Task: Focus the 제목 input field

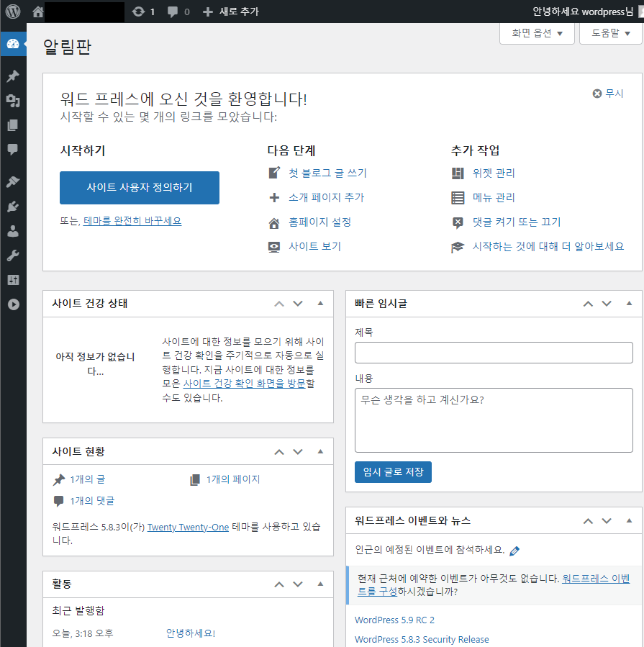Action: pos(494,353)
